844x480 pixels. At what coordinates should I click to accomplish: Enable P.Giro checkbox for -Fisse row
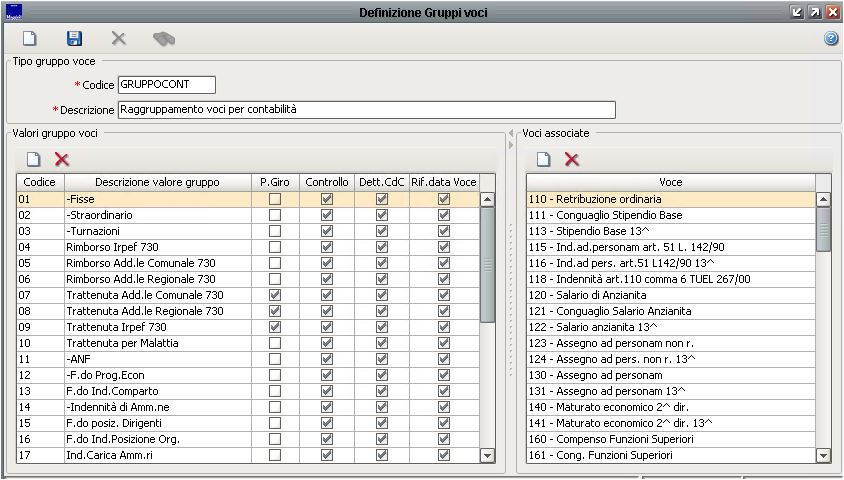[275, 200]
